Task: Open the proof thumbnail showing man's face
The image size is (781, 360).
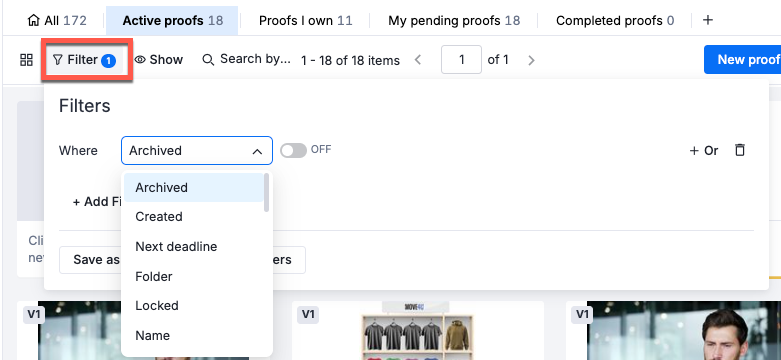Action: (683, 330)
